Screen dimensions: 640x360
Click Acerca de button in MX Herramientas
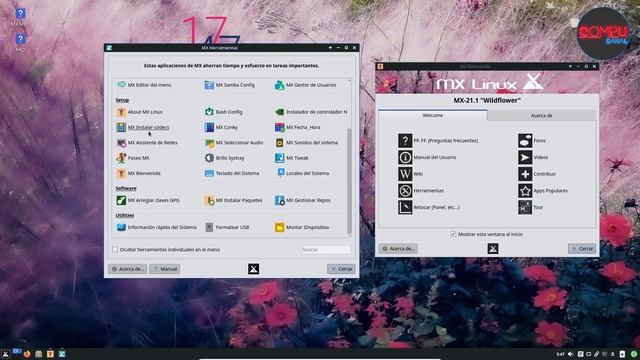click(x=128, y=269)
